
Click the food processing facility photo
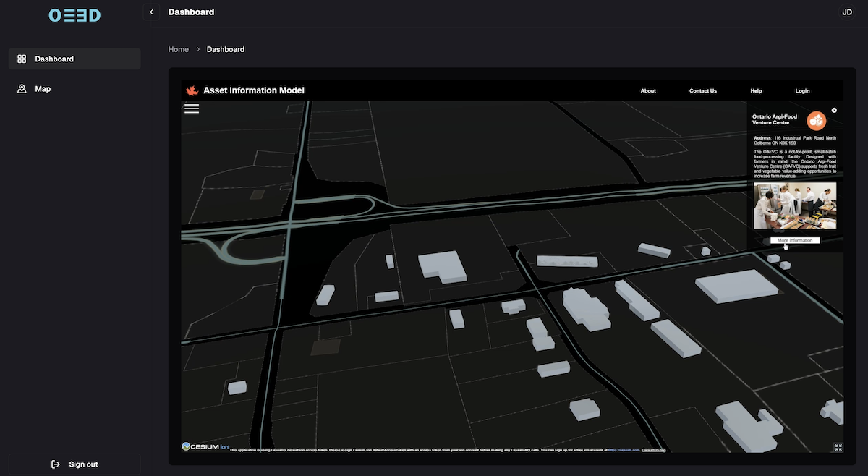click(794, 205)
